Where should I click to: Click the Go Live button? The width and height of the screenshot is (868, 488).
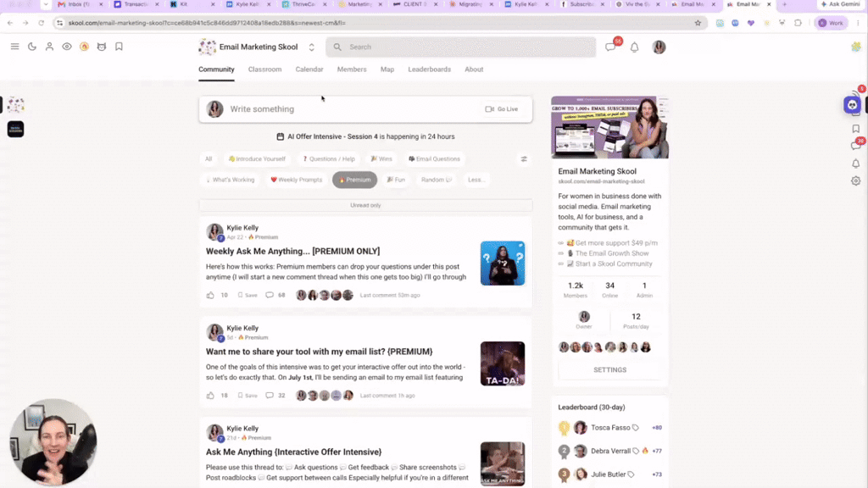(502, 109)
